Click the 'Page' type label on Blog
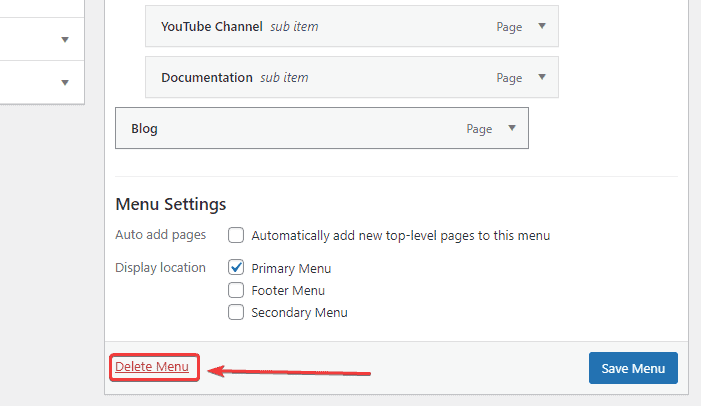 pyautogui.click(x=479, y=129)
